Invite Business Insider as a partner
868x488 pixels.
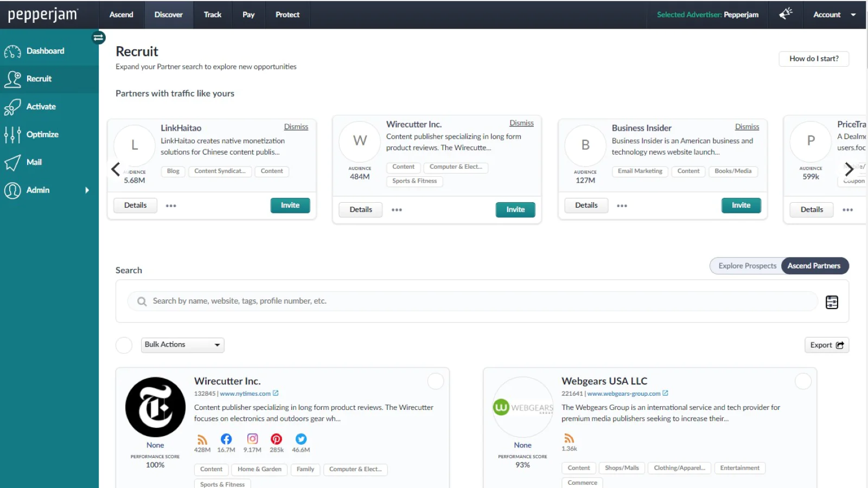(741, 206)
